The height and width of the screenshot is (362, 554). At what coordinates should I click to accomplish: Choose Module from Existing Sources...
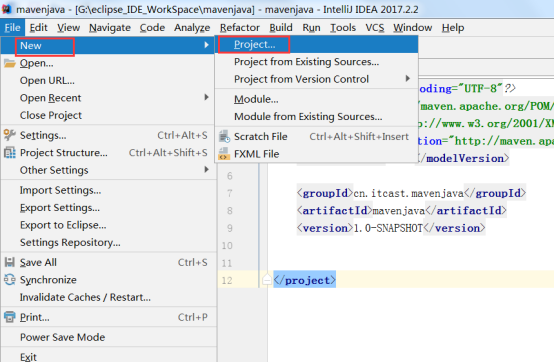click(317, 117)
